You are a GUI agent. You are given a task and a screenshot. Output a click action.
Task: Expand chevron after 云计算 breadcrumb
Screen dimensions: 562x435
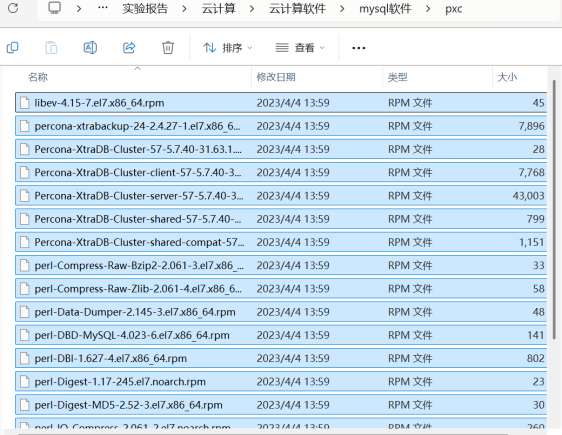pyautogui.click(x=252, y=8)
